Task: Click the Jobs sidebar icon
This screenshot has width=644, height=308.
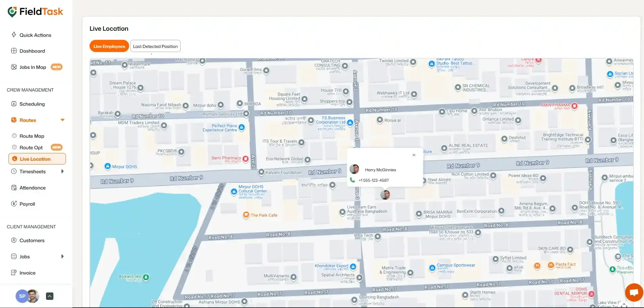Action: pos(14,256)
